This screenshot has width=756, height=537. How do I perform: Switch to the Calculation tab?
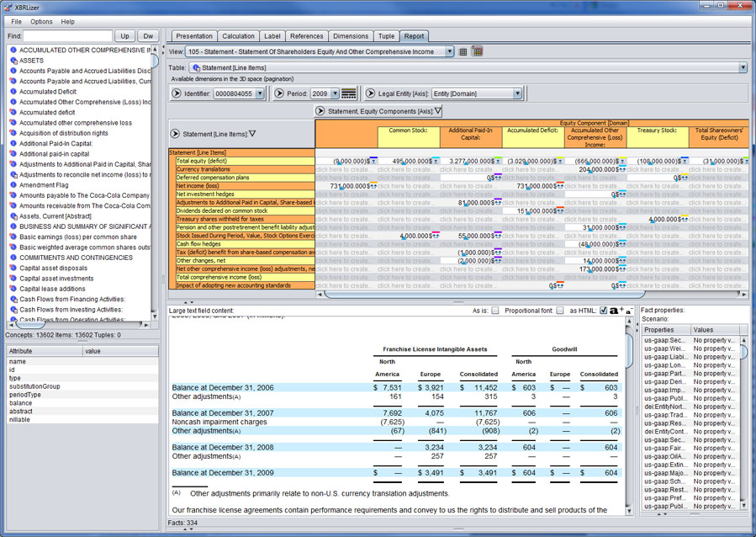click(x=238, y=36)
